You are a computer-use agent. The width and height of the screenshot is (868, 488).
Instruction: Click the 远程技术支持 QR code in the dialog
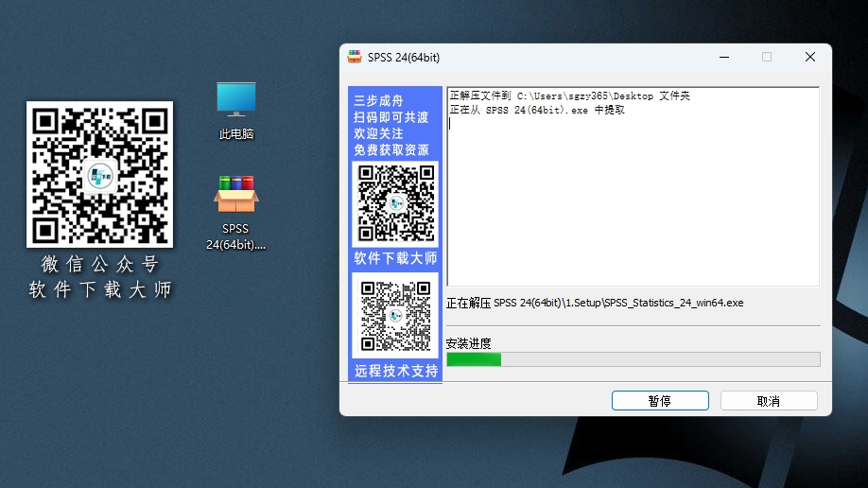tap(395, 316)
